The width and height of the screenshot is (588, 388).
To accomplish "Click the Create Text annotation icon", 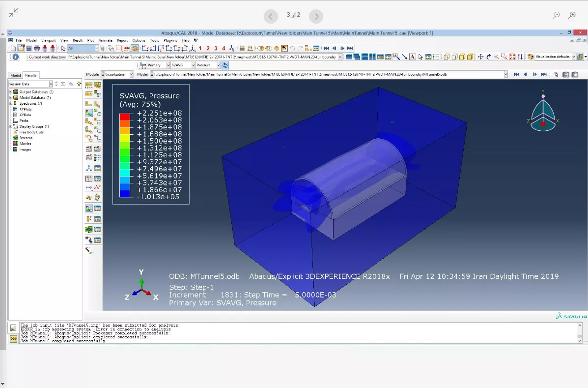I will pyautogui.click(x=413, y=57).
